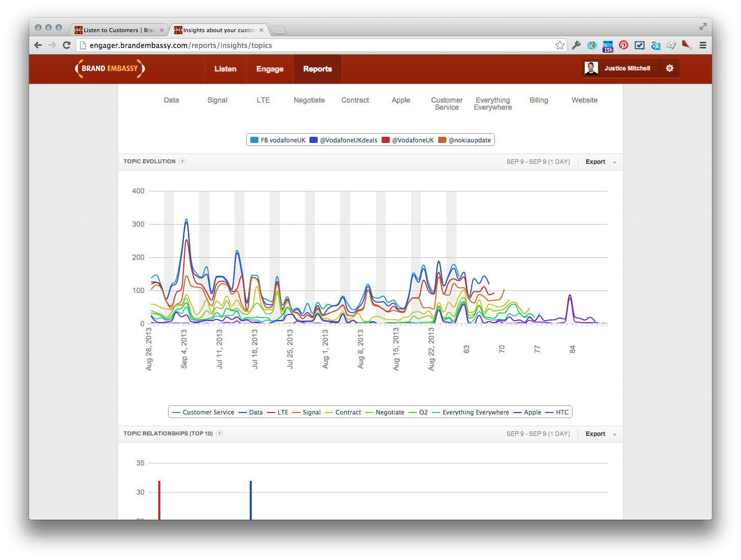Image resolution: width=741 pixels, height=560 pixels.
Task: Click the Apple topic label
Action: tap(401, 101)
